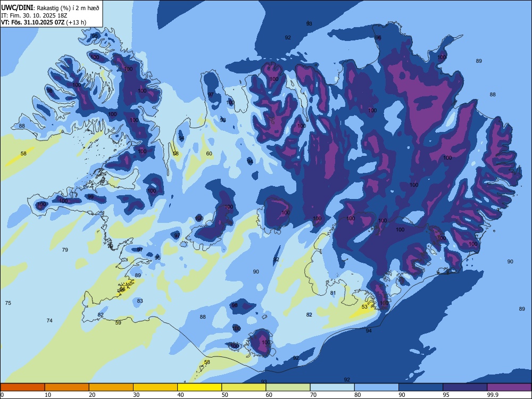
Task: Click the '74' humidity value over the sea
Action: tap(49, 320)
